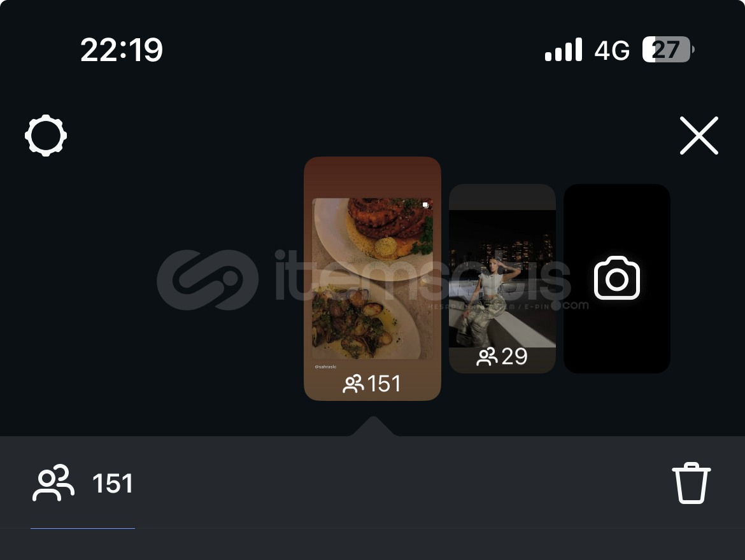Tap the 22:19 clock in status bar
Screen dimensions: 745x560
(122, 50)
